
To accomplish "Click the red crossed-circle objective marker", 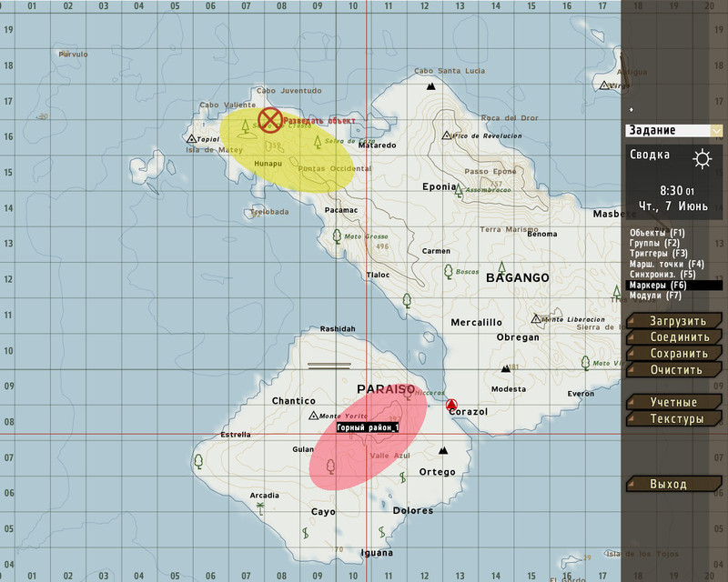I will tap(268, 119).
